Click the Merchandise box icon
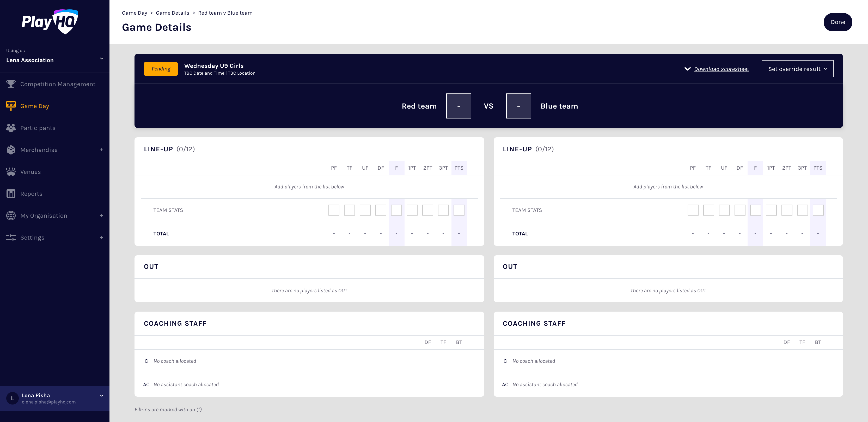868x422 pixels. coord(11,150)
